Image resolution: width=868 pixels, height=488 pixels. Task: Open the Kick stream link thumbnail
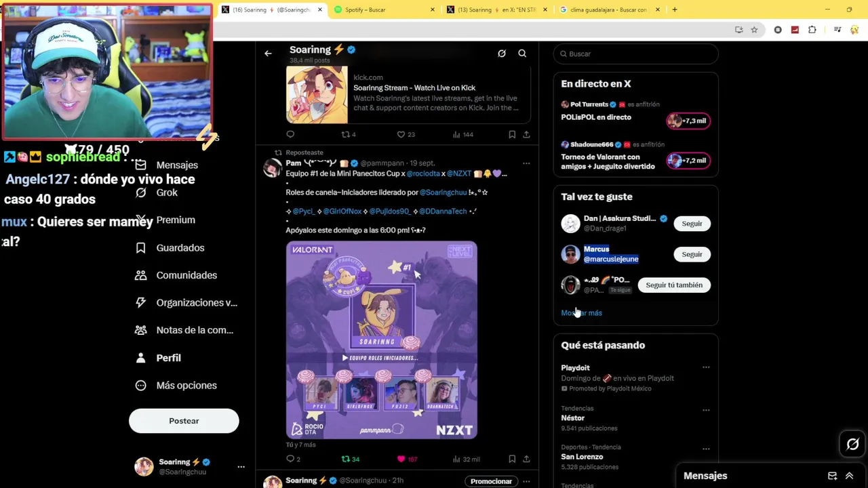click(317, 95)
